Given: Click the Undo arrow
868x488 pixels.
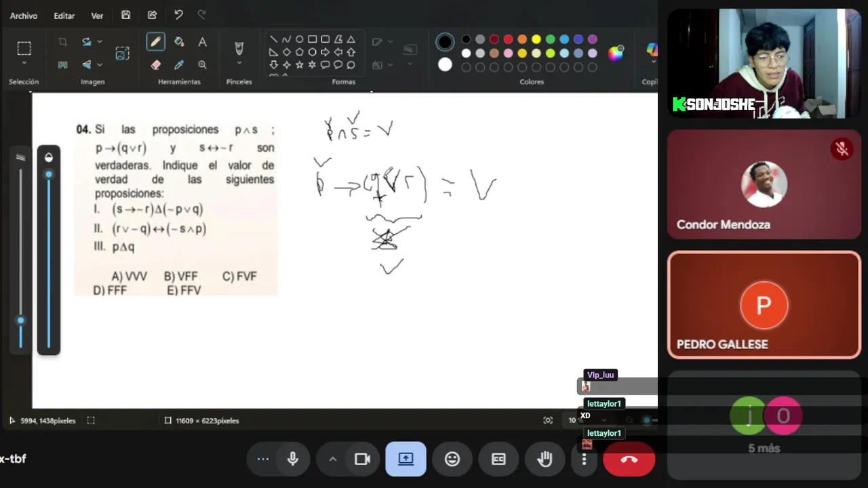Looking at the screenshot, I should 178,15.
